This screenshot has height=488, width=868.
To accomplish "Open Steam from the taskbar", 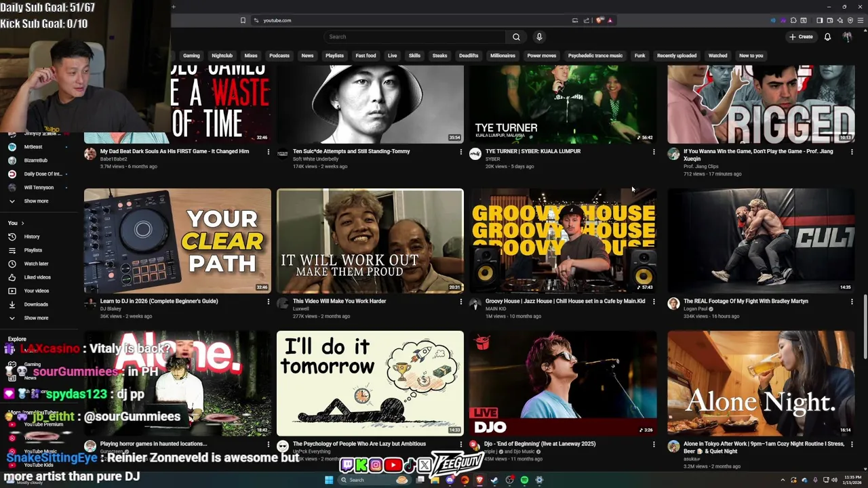I will [494, 480].
